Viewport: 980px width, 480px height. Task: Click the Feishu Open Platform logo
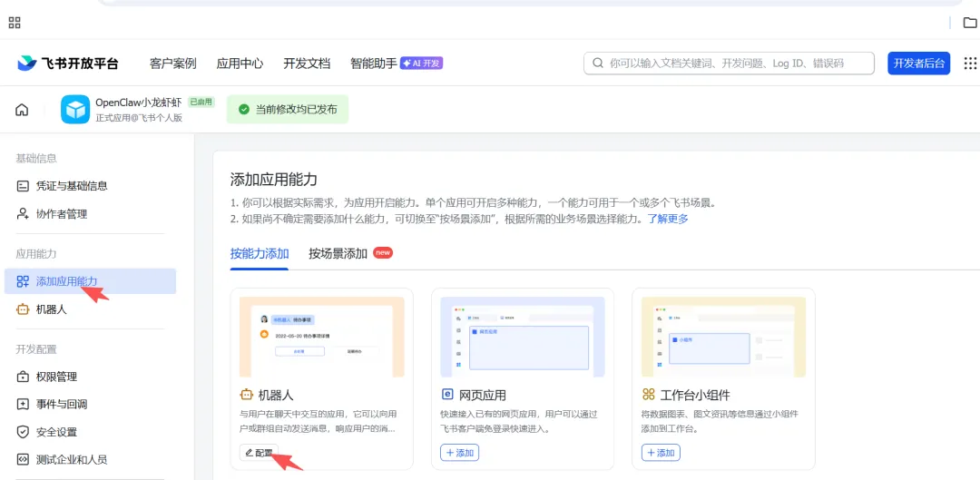click(x=67, y=64)
